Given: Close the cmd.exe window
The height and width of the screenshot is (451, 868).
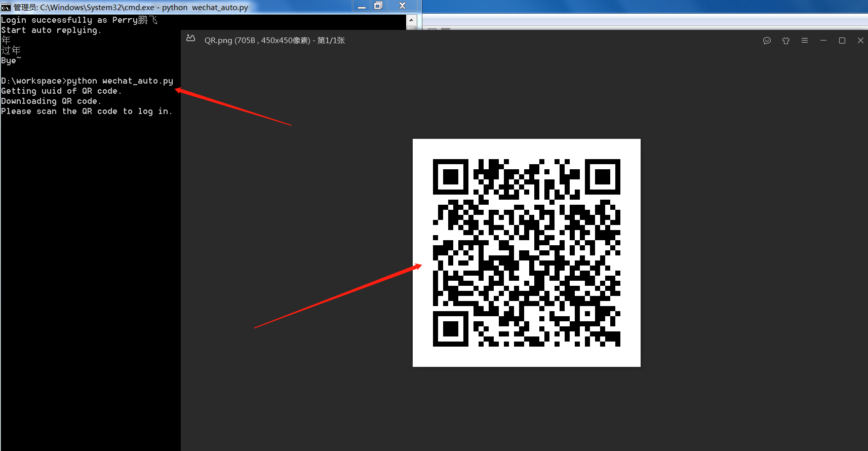Looking at the screenshot, I should pyautogui.click(x=402, y=6).
